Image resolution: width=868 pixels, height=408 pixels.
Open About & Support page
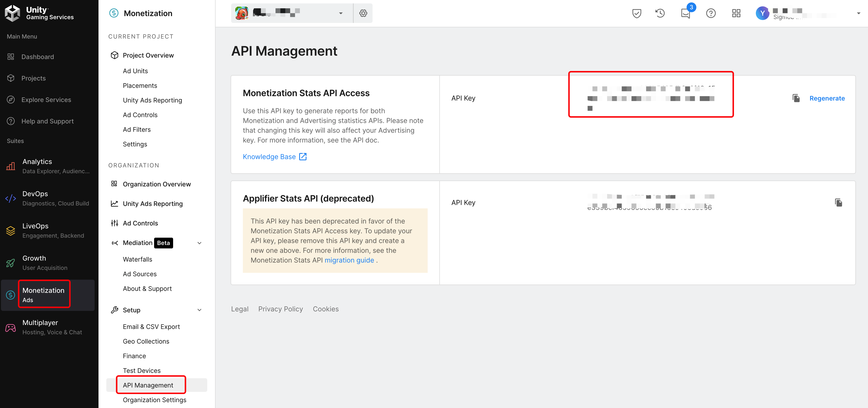147,289
